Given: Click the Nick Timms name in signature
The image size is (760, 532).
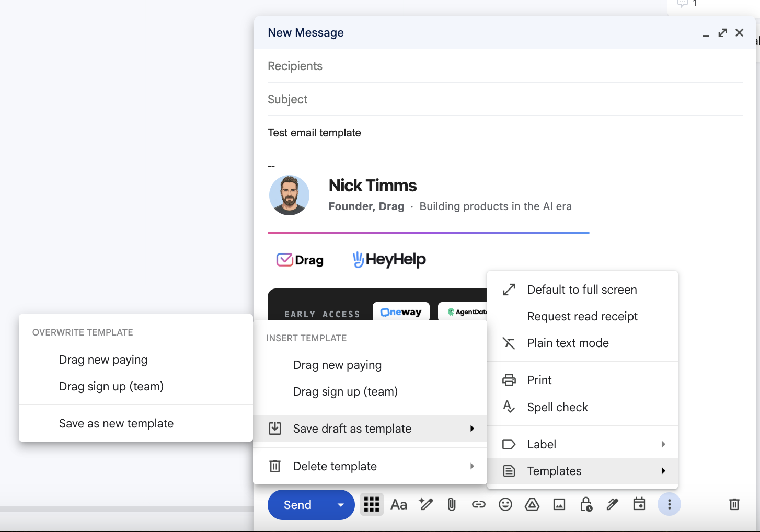Looking at the screenshot, I should point(373,186).
